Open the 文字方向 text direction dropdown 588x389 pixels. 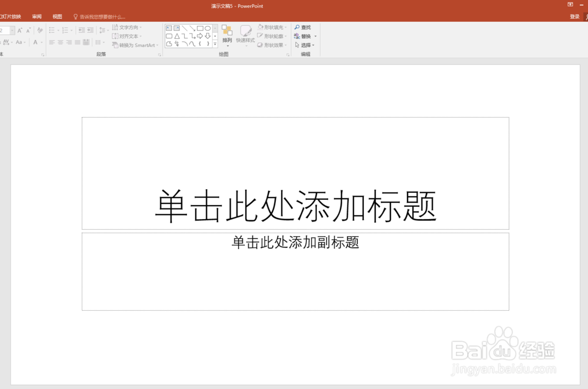coord(127,28)
